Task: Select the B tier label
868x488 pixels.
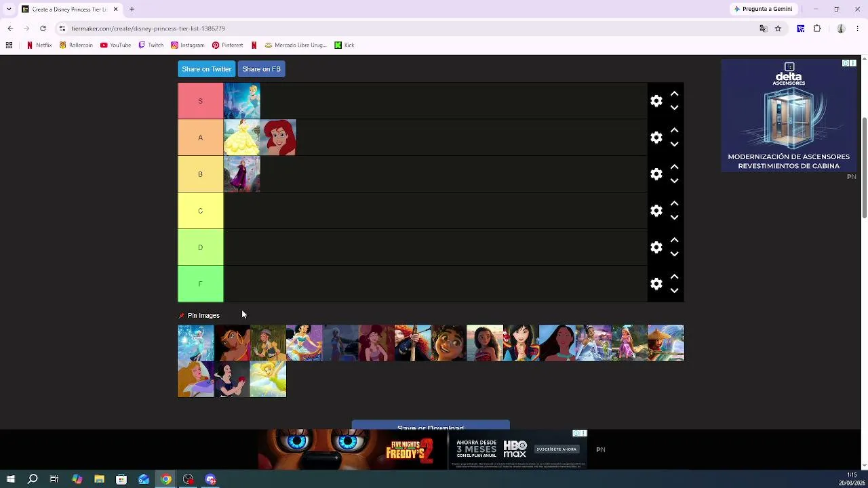Action: click(201, 174)
